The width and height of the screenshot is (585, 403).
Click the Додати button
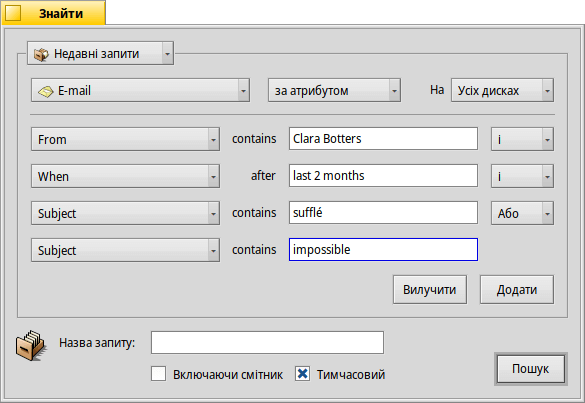[x=517, y=290]
